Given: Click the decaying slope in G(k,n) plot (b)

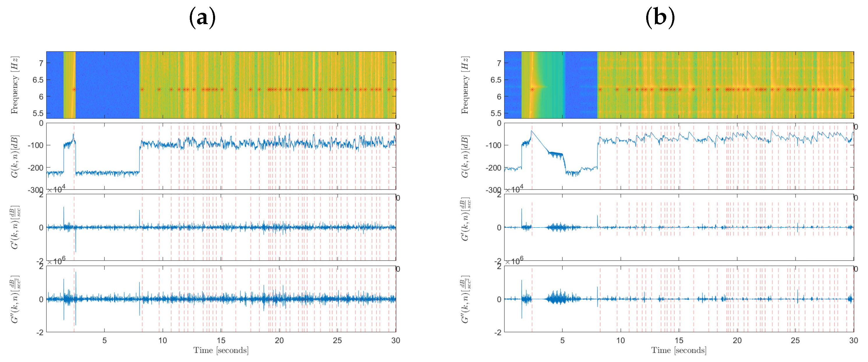Looking at the screenshot, I should (541, 142).
